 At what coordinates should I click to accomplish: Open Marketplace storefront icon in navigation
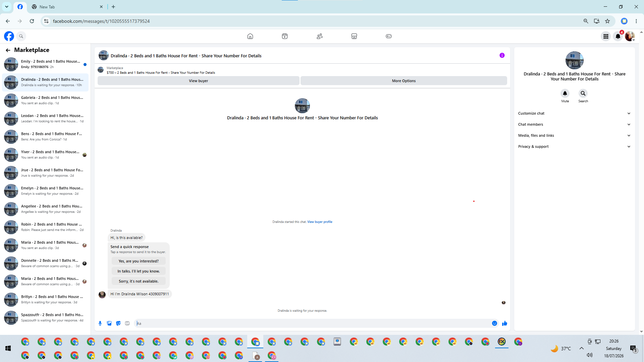coord(354,36)
